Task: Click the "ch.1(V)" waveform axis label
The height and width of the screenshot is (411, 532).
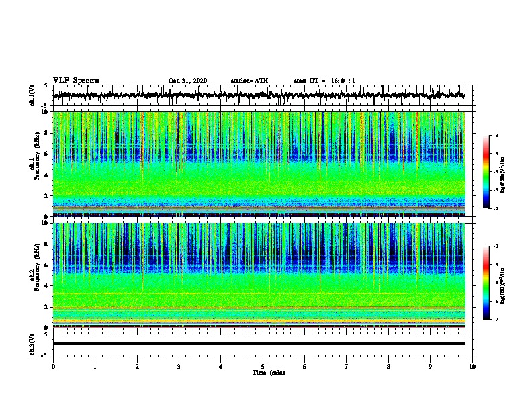Action: [32, 95]
